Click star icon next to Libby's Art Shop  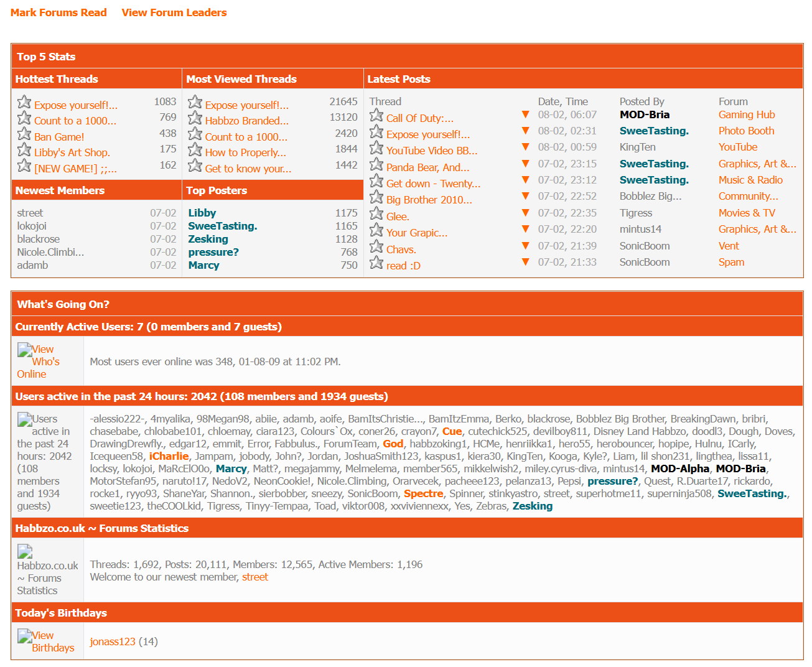pos(24,150)
